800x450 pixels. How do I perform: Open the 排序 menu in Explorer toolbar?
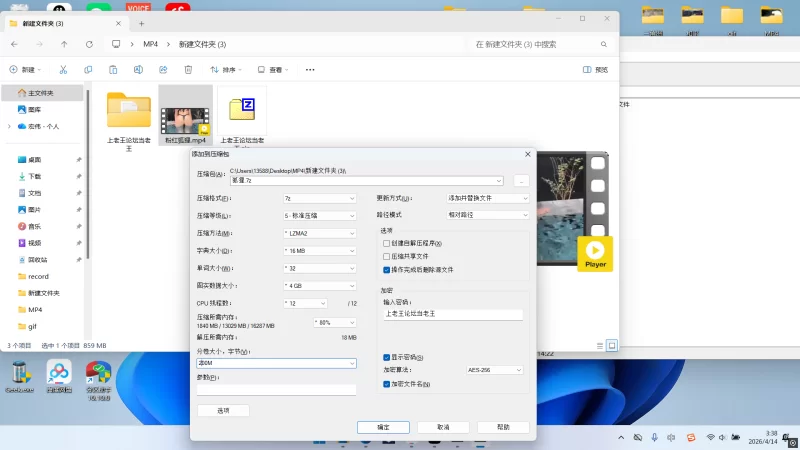point(227,70)
